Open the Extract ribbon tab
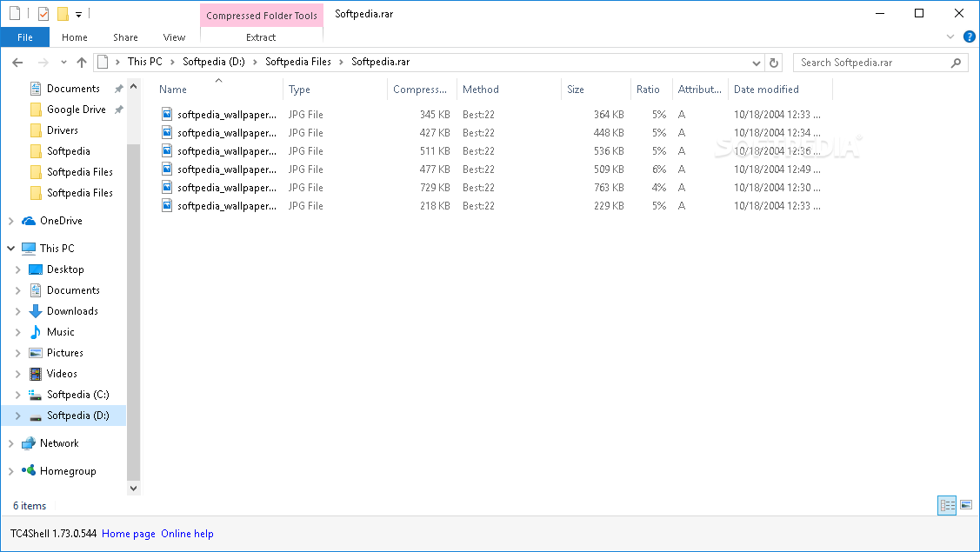The height and width of the screenshot is (552, 980). 261,37
